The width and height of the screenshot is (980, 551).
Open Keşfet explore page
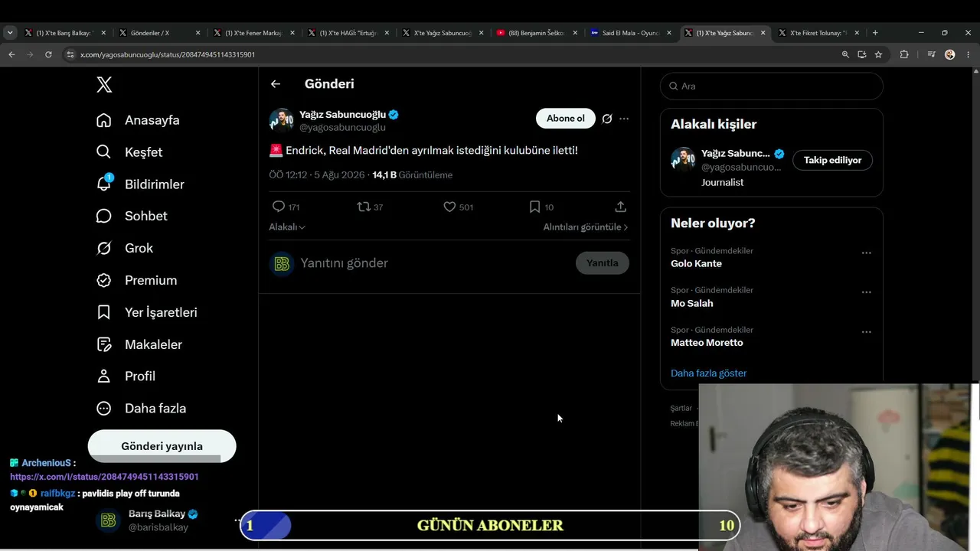pyautogui.click(x=129, y=152)
